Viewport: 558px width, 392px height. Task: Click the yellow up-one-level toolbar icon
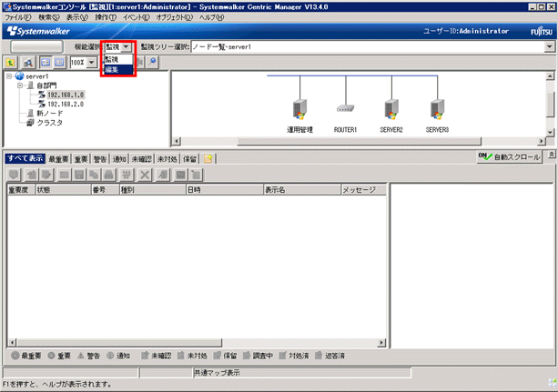click(x=10, y=63)
